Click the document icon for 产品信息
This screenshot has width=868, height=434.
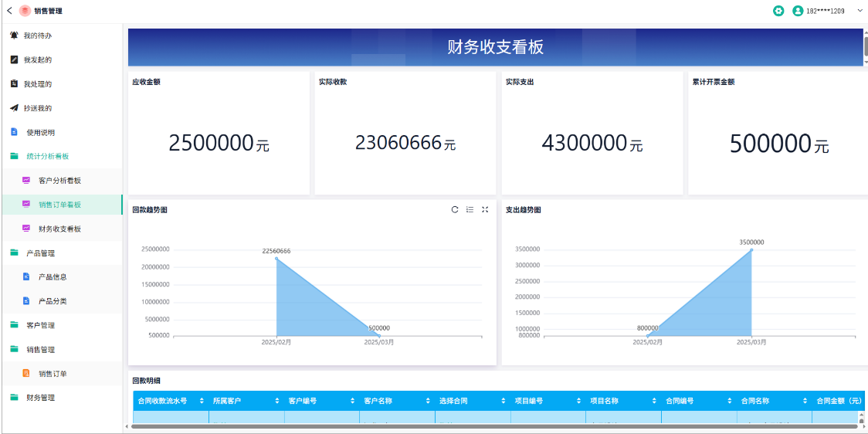tap(26, 276)
